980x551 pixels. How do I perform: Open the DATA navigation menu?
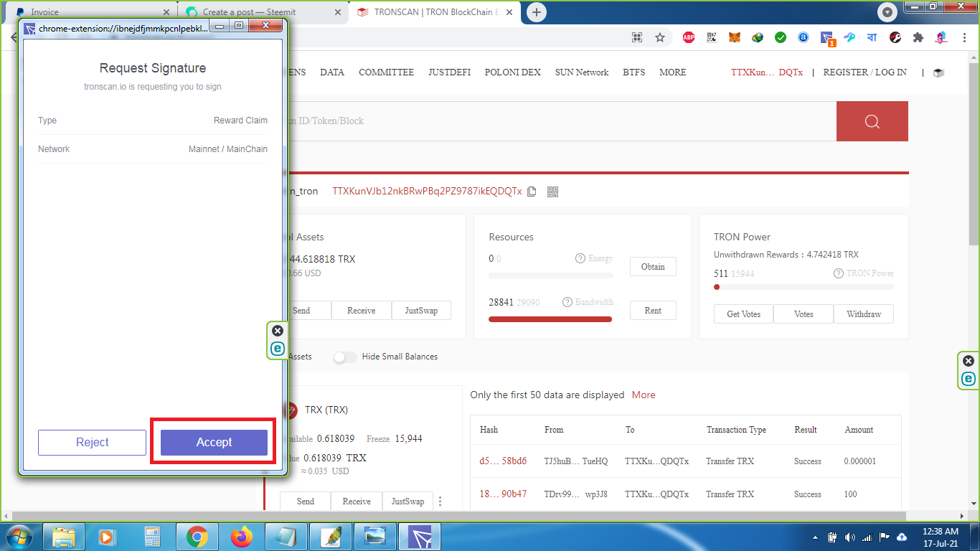pyautogui.click(x=332, y=72)
